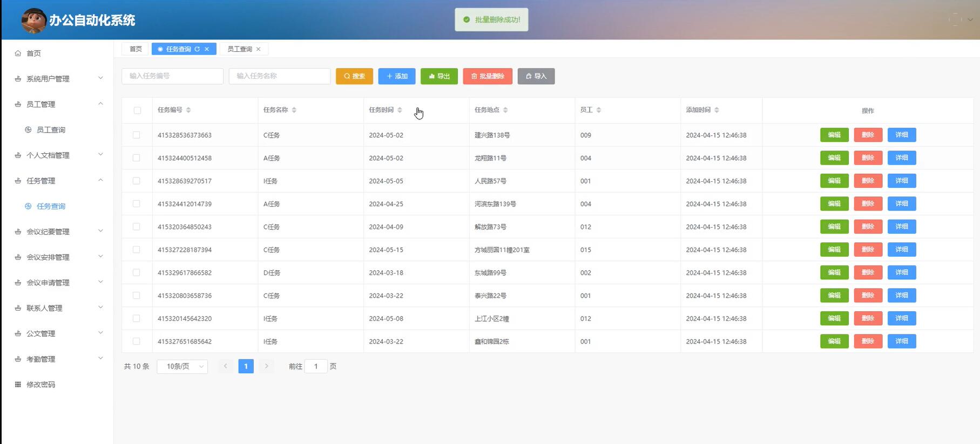Click the 会议申请管理 sidebar icon
Screen dimensions: 980x444
click(x=18, y=283)
